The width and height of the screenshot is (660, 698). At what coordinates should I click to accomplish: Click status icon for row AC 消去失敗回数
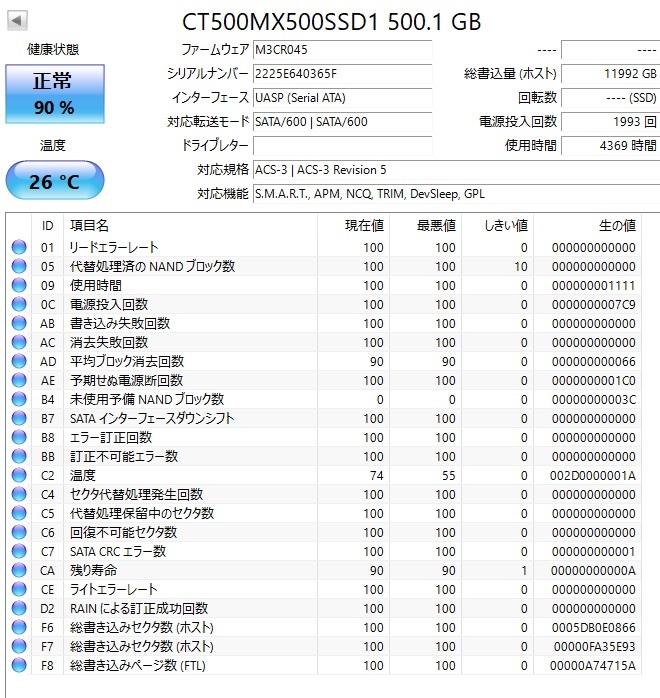tap(19, 342)
